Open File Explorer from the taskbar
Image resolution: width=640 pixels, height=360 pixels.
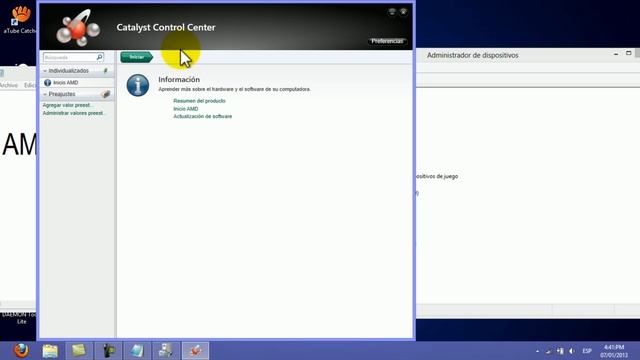[50, 351]
